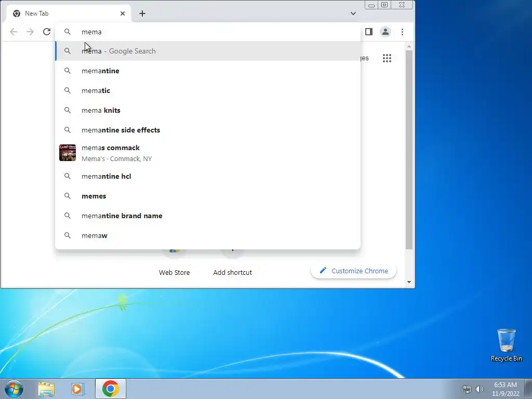Click the search icon in address bar
Screen dimensions: 532x399
68,32
